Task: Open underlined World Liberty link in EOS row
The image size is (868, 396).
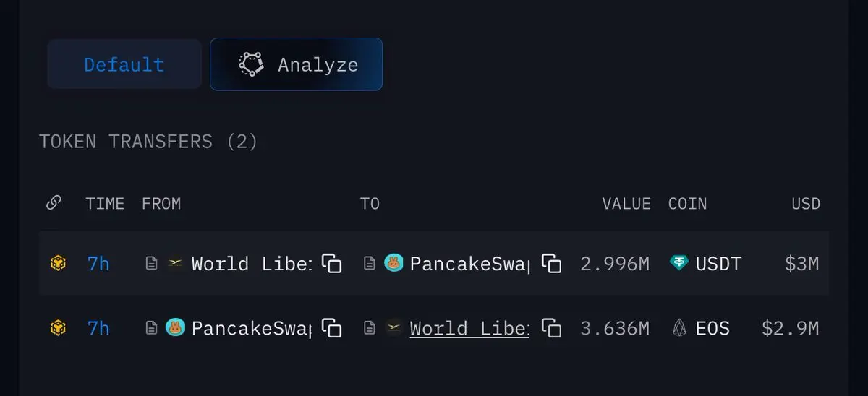Action: point(469,328)
